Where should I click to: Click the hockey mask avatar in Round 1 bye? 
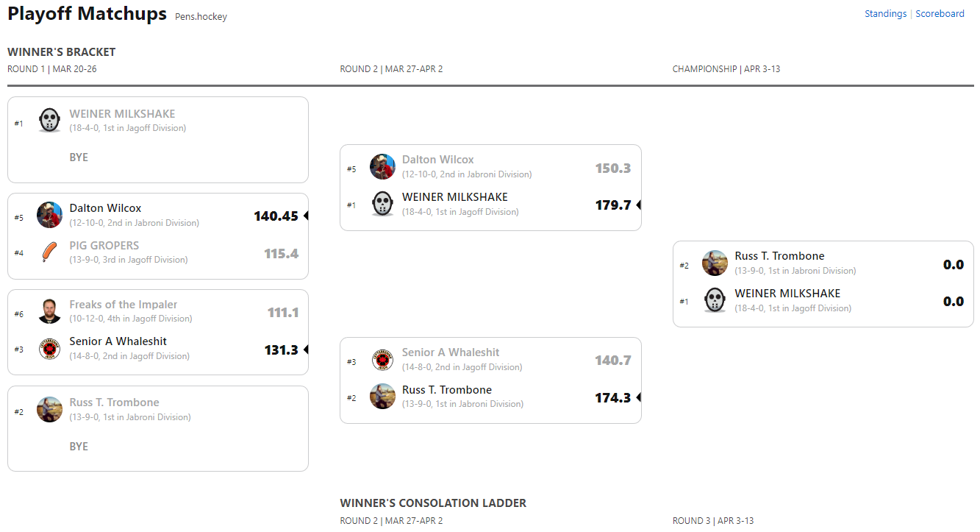point(49,120)
